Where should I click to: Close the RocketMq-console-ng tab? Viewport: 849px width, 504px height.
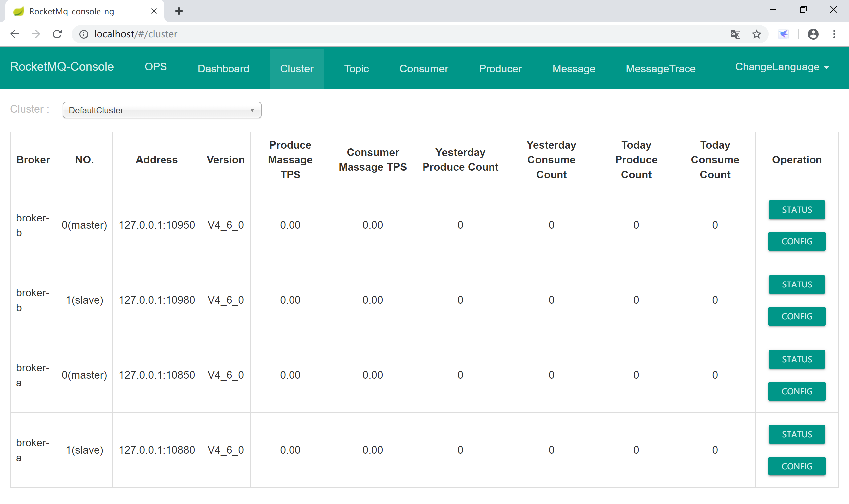tap(154, 11)
